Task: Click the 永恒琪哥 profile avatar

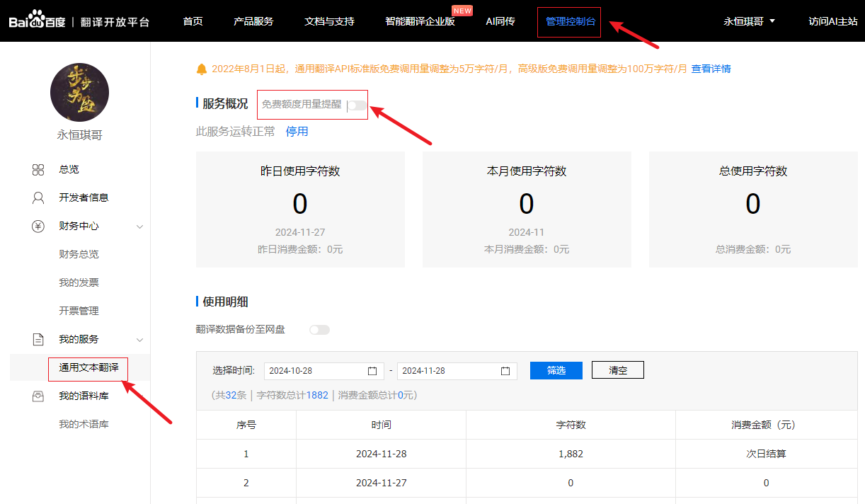Action: [79, 92]
